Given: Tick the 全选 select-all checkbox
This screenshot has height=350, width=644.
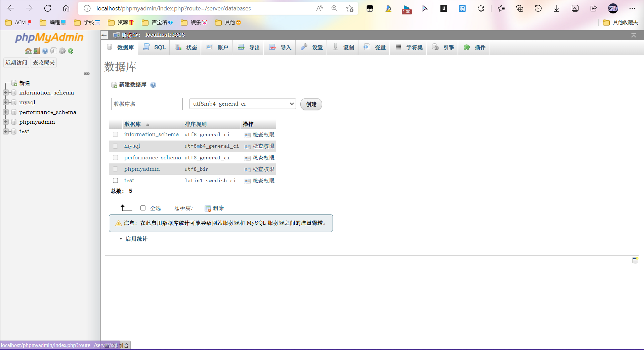Looking at the screenshot, I should click(143, 208).
